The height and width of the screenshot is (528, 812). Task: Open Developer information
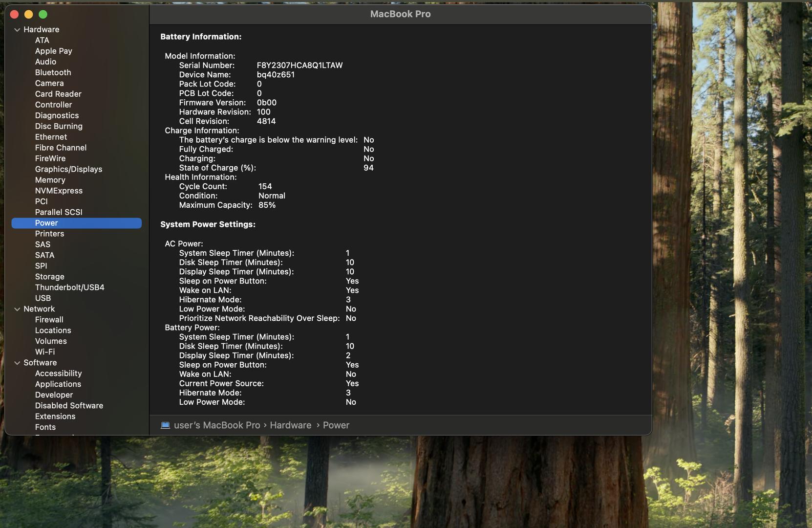pos(54,395)
